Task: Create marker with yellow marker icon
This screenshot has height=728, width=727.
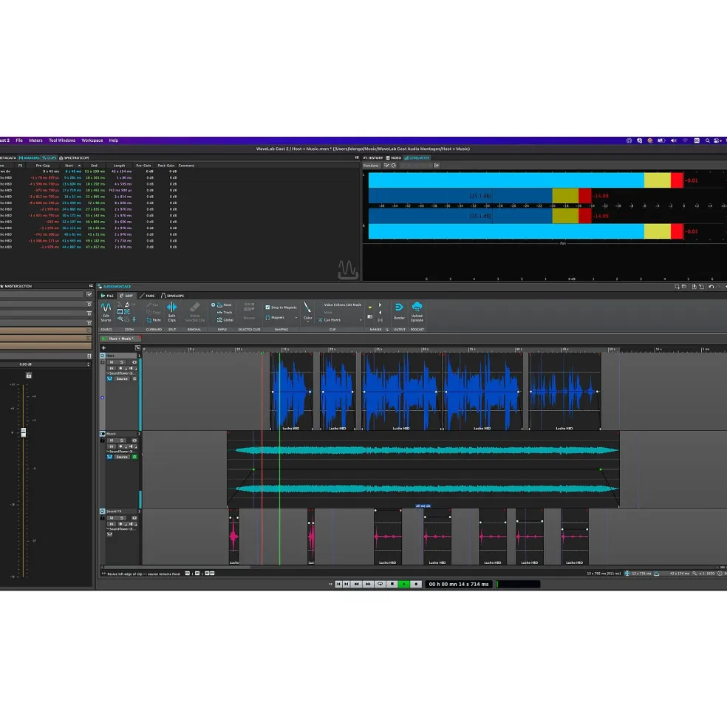Action: point(370,307)
